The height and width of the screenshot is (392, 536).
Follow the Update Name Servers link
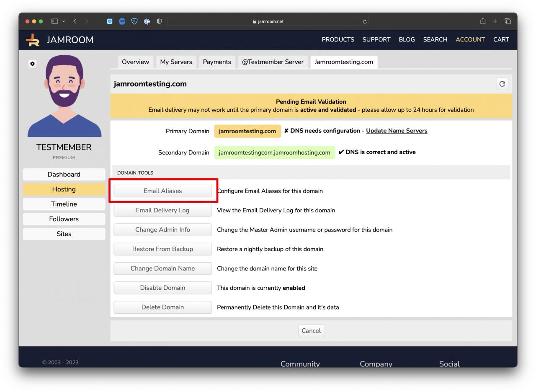[396, 131]
